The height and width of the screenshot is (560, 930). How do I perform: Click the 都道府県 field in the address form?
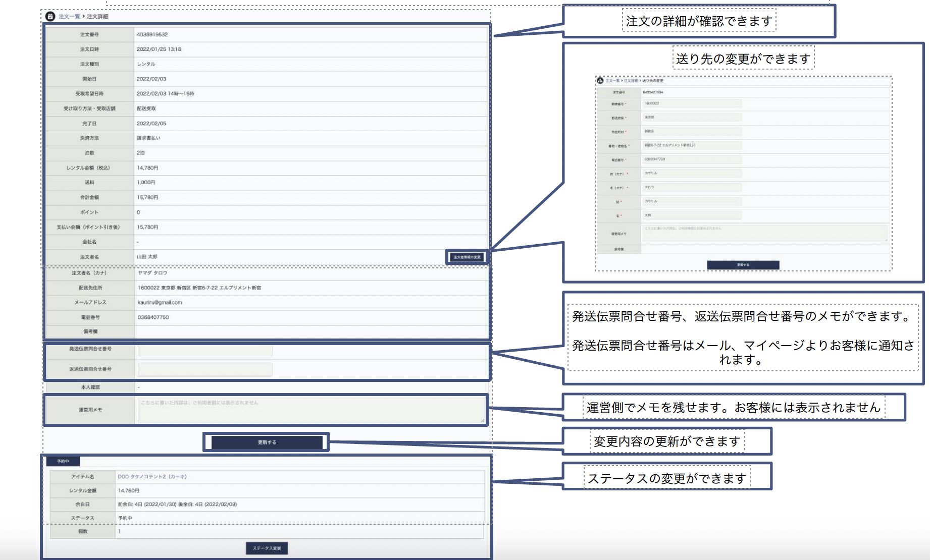692,117
